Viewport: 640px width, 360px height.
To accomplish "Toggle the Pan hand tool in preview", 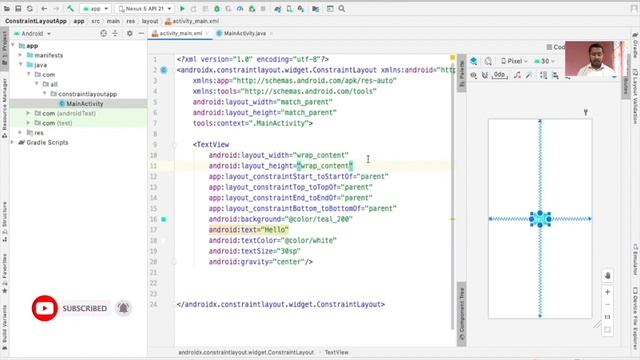I will coord(607,276).
